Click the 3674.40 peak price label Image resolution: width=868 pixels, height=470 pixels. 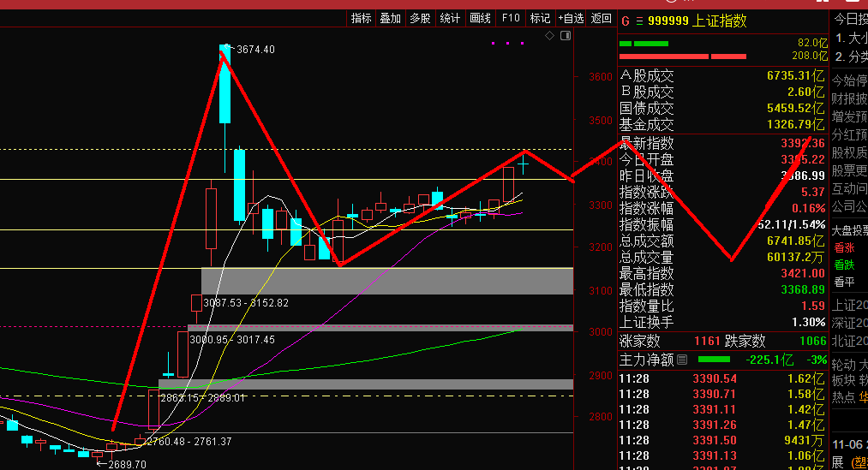[x=255, y=50]
